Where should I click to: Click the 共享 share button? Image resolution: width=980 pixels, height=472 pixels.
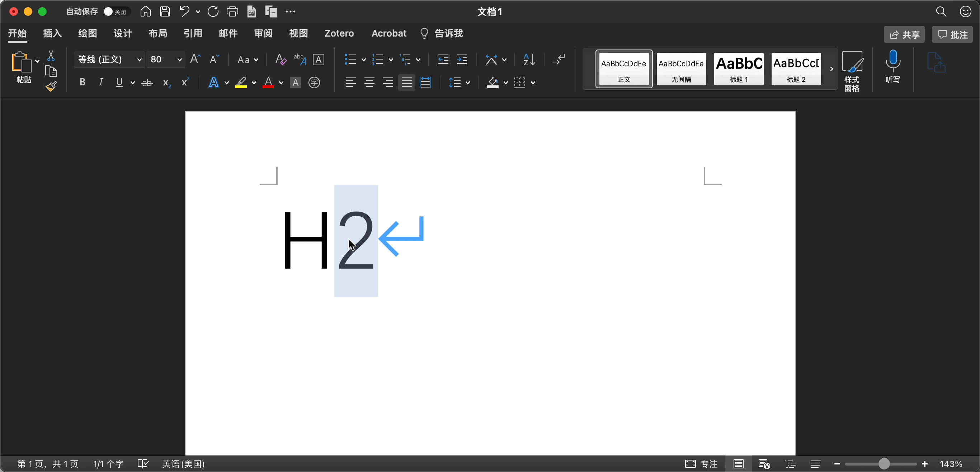(904, 34)
